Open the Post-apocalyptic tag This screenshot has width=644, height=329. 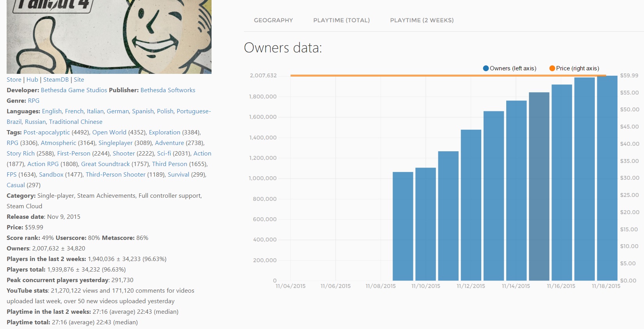pos(46,132)
